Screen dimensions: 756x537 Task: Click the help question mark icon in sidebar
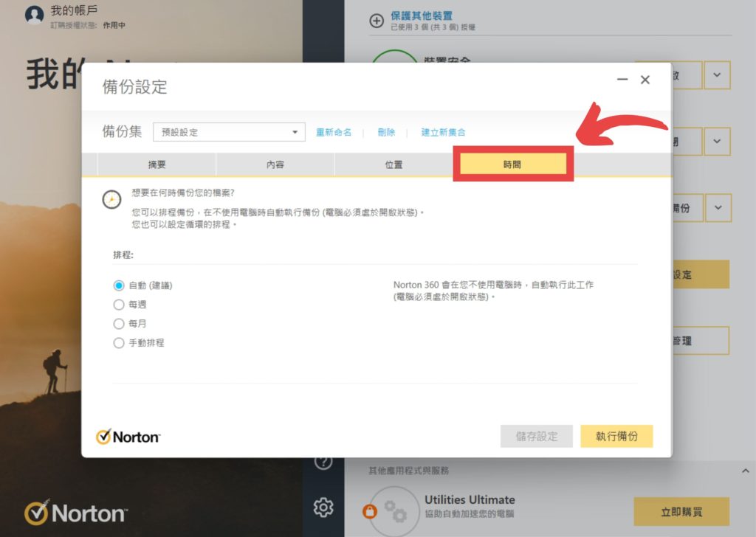point(323,462)
